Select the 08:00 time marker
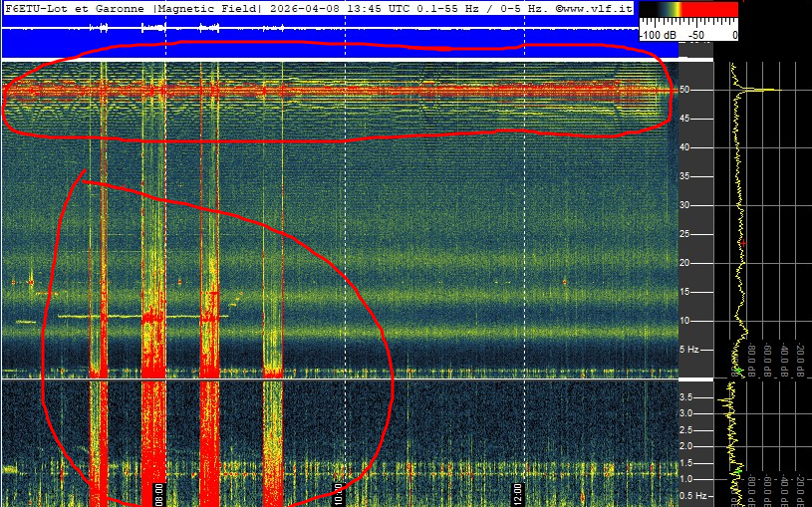This screenshot has height=507, width=812. tap(158, 492)
